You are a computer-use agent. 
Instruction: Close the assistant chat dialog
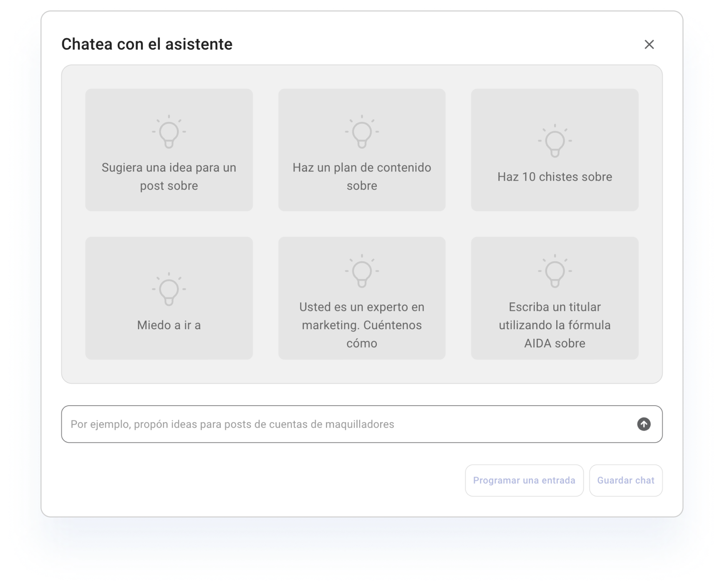pos(649,44)
